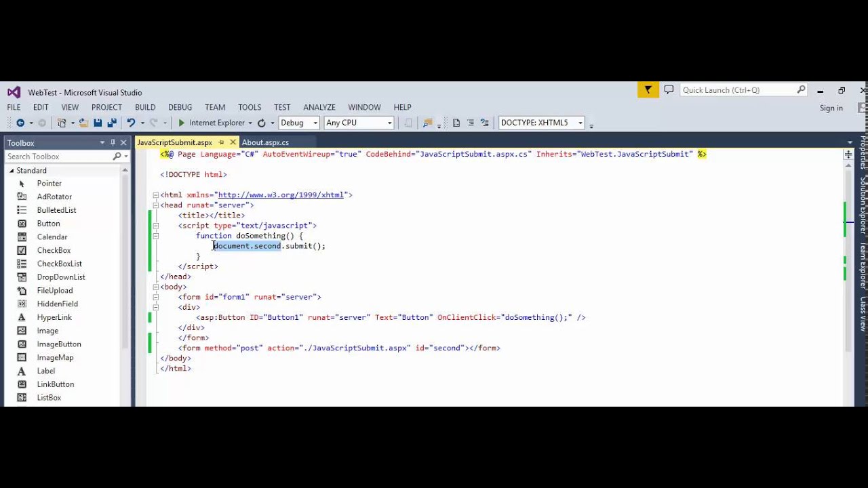Click the Save All icon
This screenshot has width=868, height=488.
tap(112, 123)
